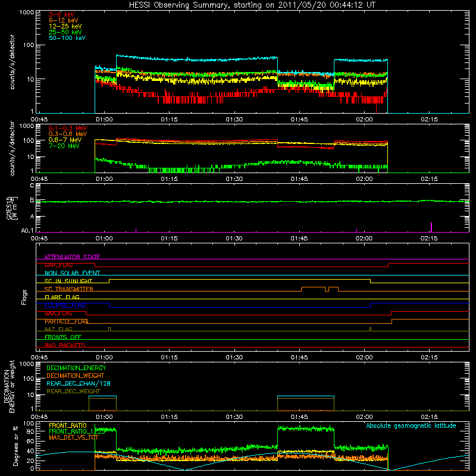This screenshot has height=476, width=476.
Task: Select the 6-12 keV legend label
Action: coord(64,20)
